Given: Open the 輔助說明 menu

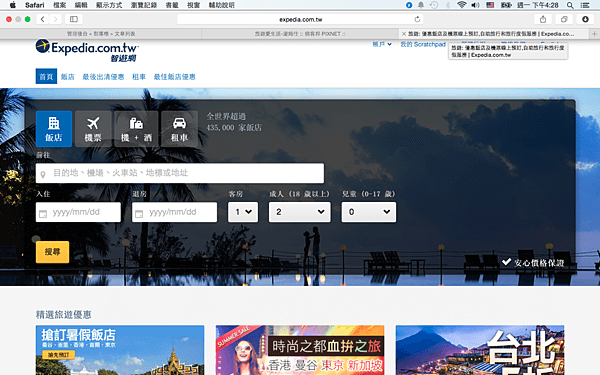Looking at the screenshot, I should [x=222, y=5].
